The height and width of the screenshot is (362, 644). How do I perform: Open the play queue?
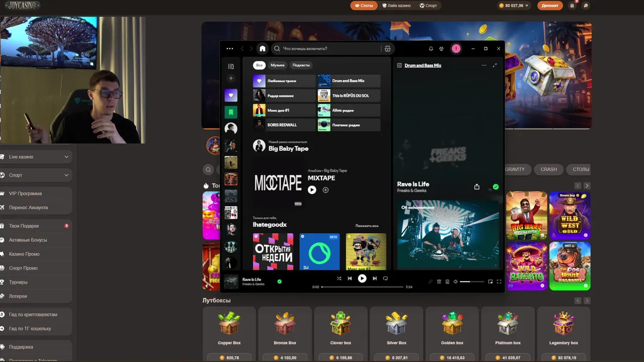(439, 282)
